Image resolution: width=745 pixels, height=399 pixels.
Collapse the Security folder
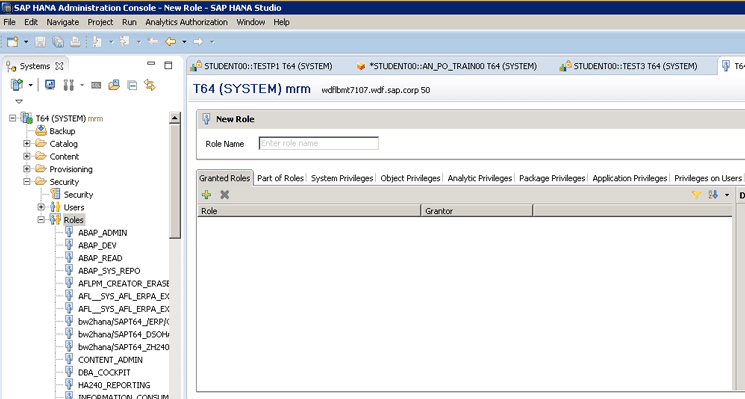27,181
